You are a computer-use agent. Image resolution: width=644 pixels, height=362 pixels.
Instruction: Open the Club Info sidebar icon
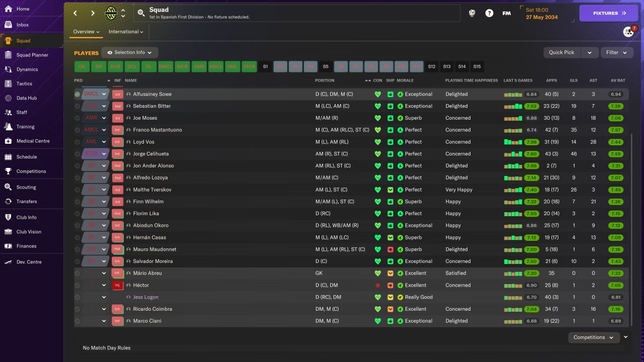[x=8, y=217]
